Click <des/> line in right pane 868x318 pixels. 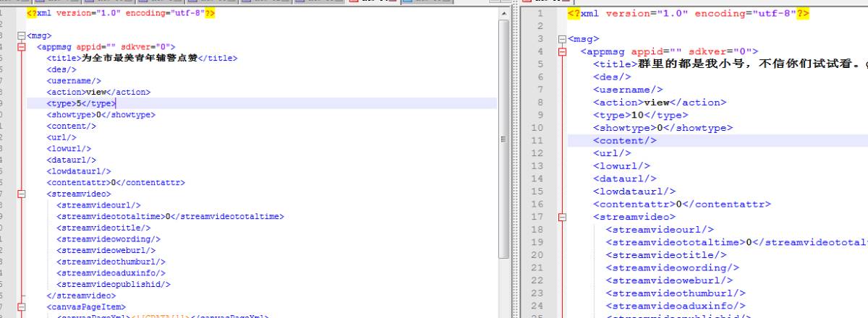coord(612,77)
